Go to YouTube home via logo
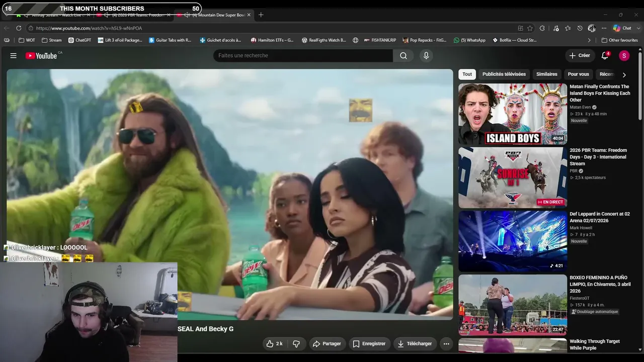This screenshot has height=362, width=644. [x=41, y=56]
